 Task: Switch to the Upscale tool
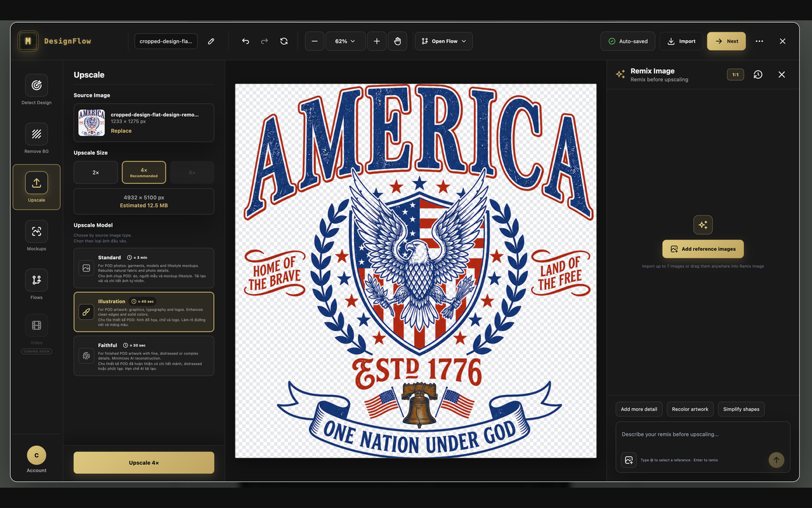pos(36,187)
